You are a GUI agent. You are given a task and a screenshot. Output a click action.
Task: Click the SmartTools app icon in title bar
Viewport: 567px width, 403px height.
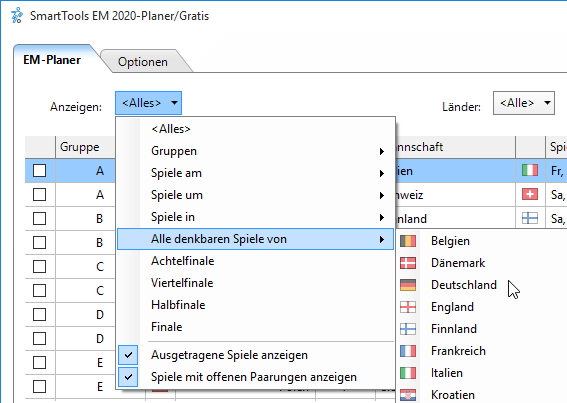point(17,16)
